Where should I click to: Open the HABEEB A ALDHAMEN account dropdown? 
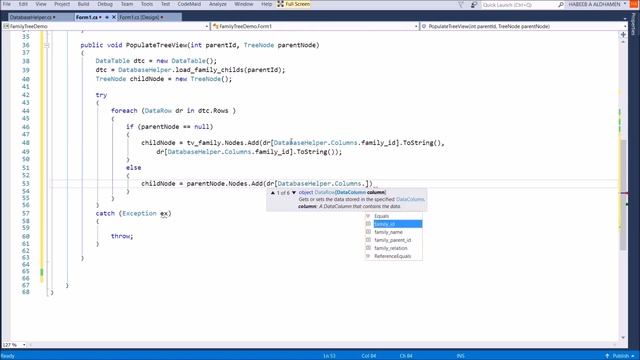597,4
